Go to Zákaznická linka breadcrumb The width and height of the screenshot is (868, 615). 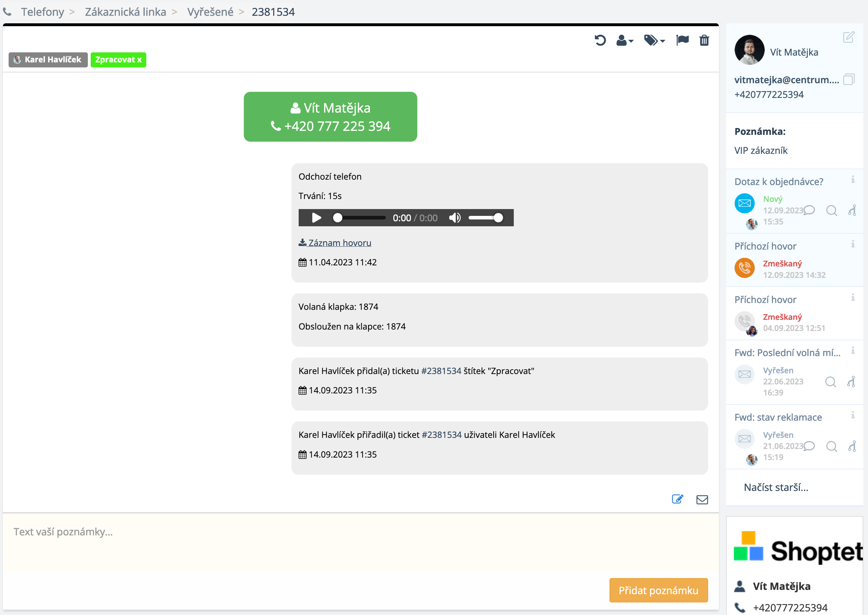[x=125, y=12]
